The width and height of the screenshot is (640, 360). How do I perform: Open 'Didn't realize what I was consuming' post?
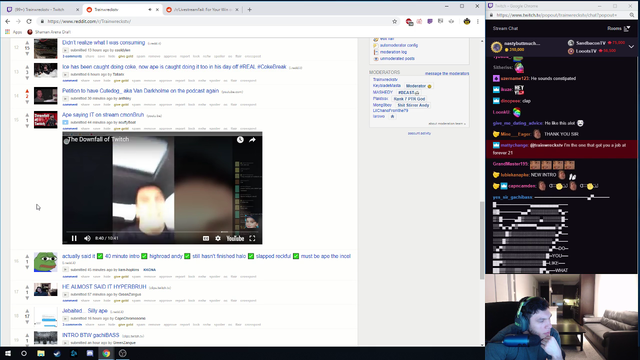[x=103, y=42]
